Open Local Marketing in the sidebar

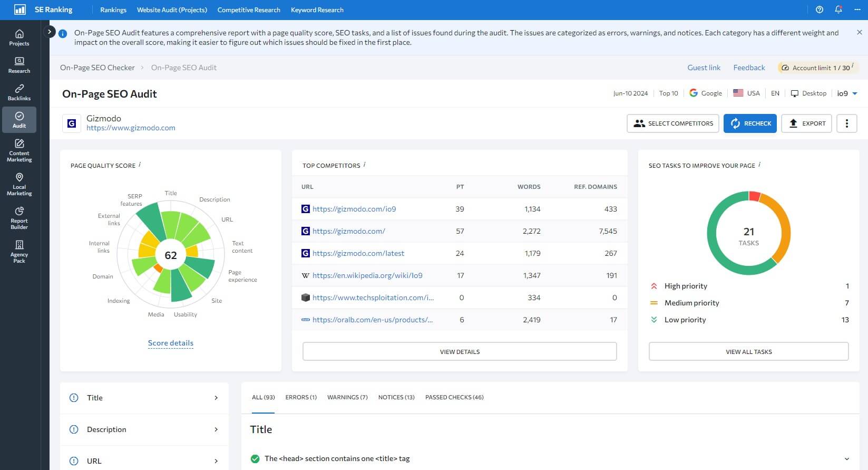19,184
